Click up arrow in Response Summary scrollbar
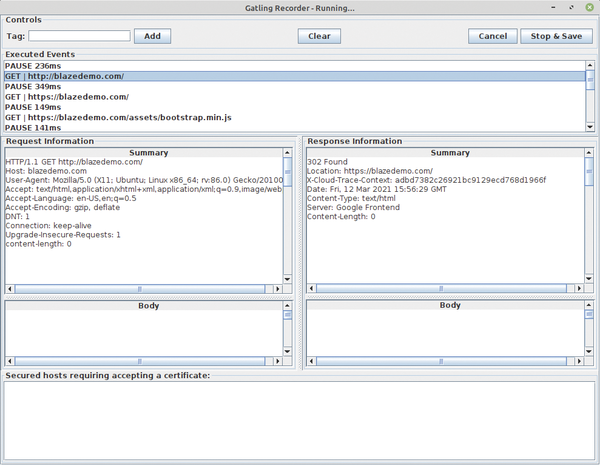 tap(589, 153)
